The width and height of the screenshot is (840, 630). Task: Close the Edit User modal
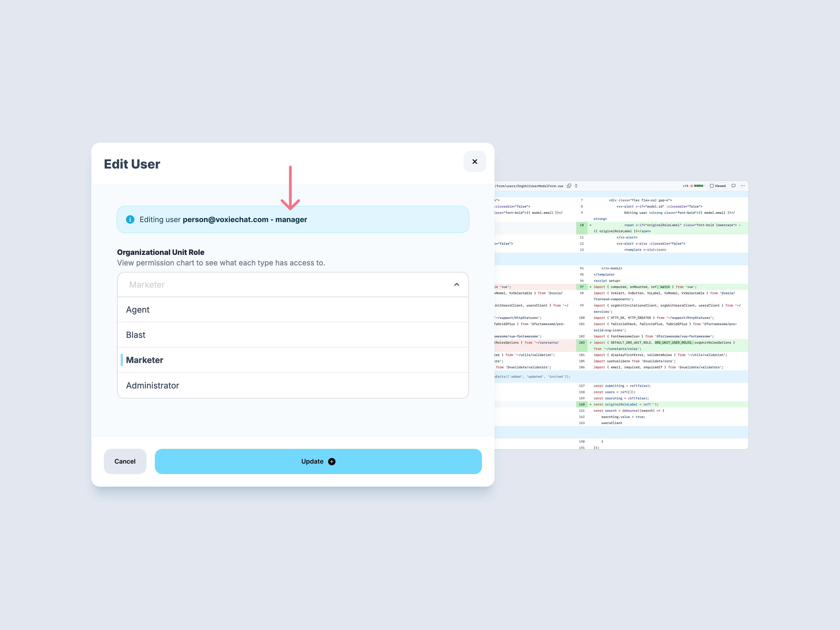[x=474, y=161]
